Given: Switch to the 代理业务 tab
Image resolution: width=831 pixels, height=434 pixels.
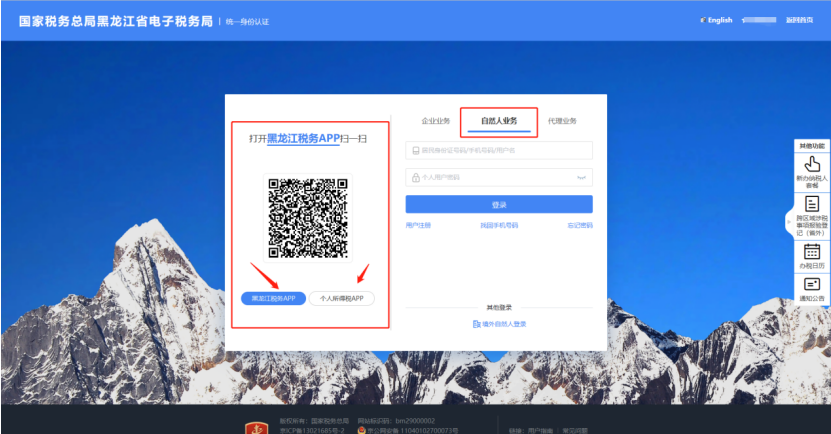Looking at the screenshot, I should 562,121.
